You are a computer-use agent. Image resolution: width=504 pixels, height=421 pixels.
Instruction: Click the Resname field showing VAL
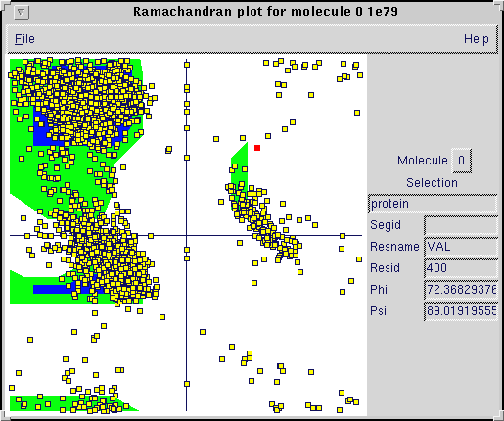click(461, 247)
